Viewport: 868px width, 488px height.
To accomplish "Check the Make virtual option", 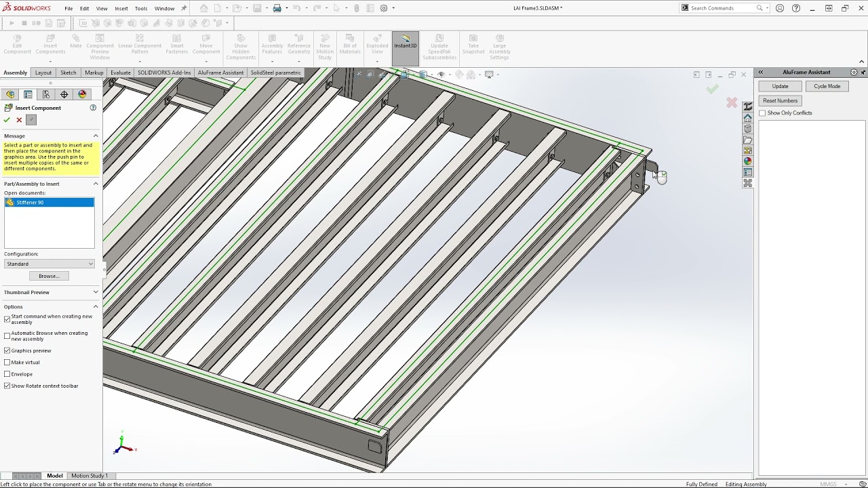I will tap(7, 363).
